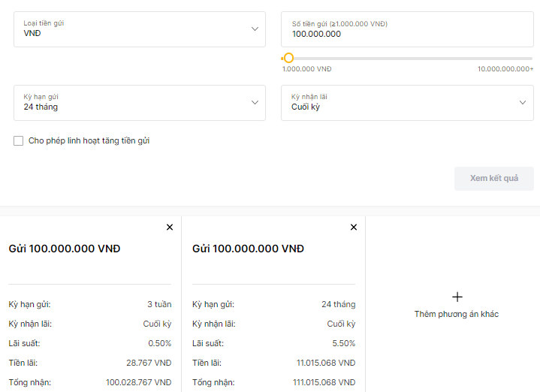540x392 pixels.
Task: Expand the Loại tiền gửi chevron arrow
Action: click(255, 29)
